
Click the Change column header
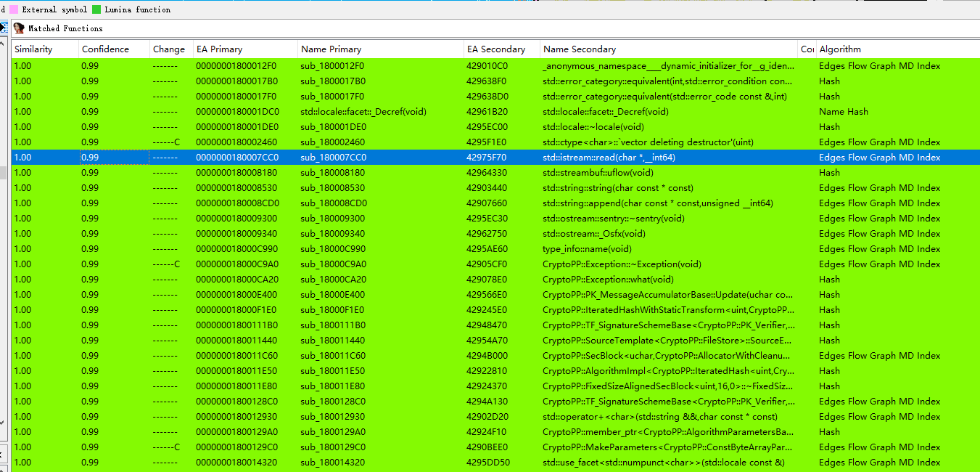[169, 49]
